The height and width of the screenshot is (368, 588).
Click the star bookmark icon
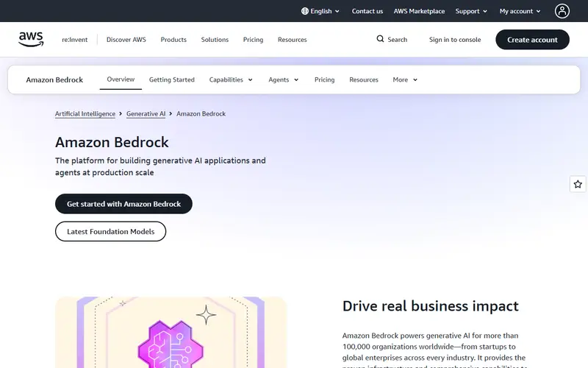pyautogui.click(x=578, y=184)
